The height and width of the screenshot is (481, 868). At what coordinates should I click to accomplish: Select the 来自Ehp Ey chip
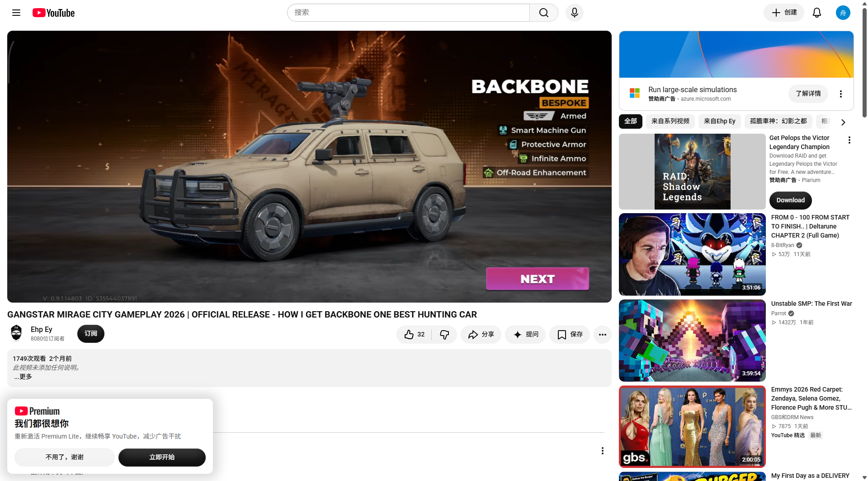pyautogui.click(x=719, y=121)
